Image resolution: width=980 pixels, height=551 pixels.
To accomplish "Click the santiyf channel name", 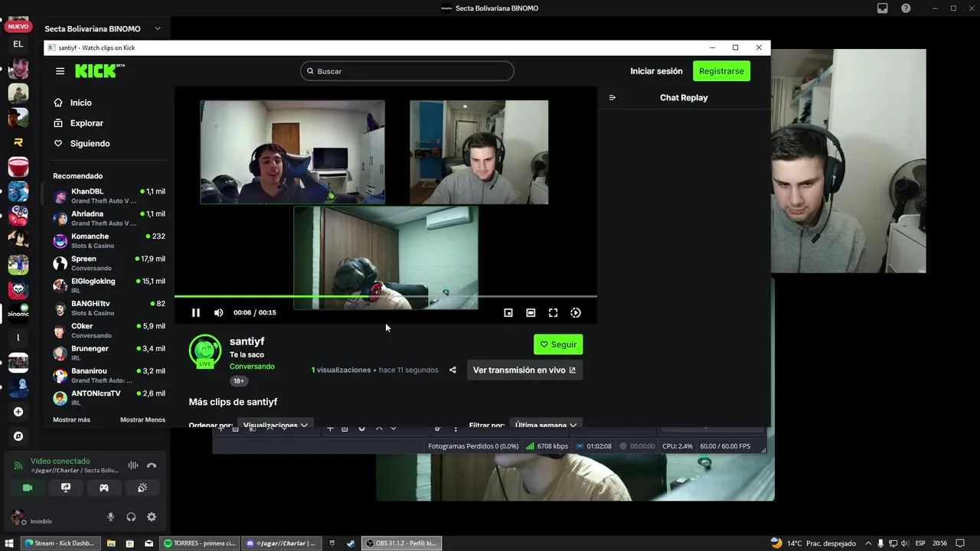I will [x=247, y=341].
